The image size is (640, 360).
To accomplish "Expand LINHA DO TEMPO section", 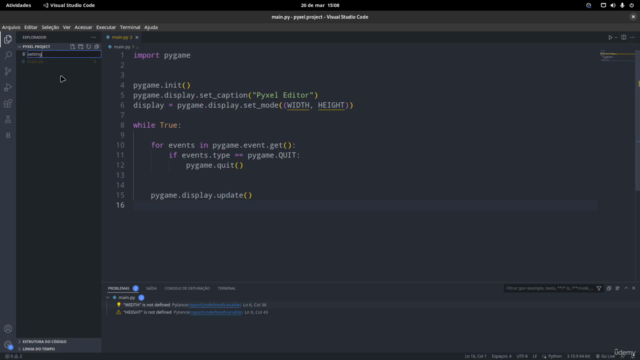I will [x=38, y=349].
